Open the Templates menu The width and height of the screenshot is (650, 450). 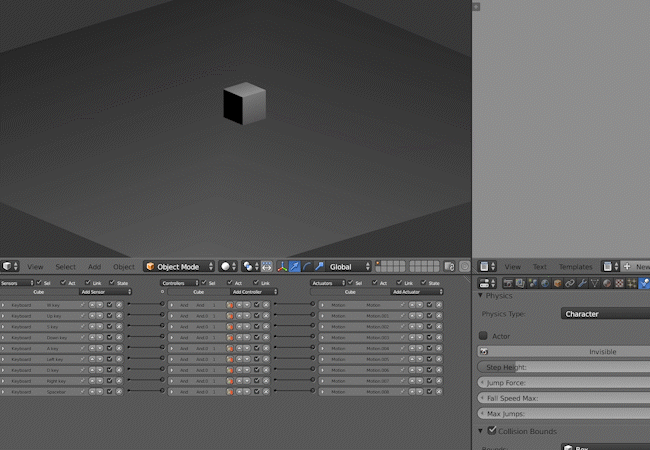tap(575, 267)
